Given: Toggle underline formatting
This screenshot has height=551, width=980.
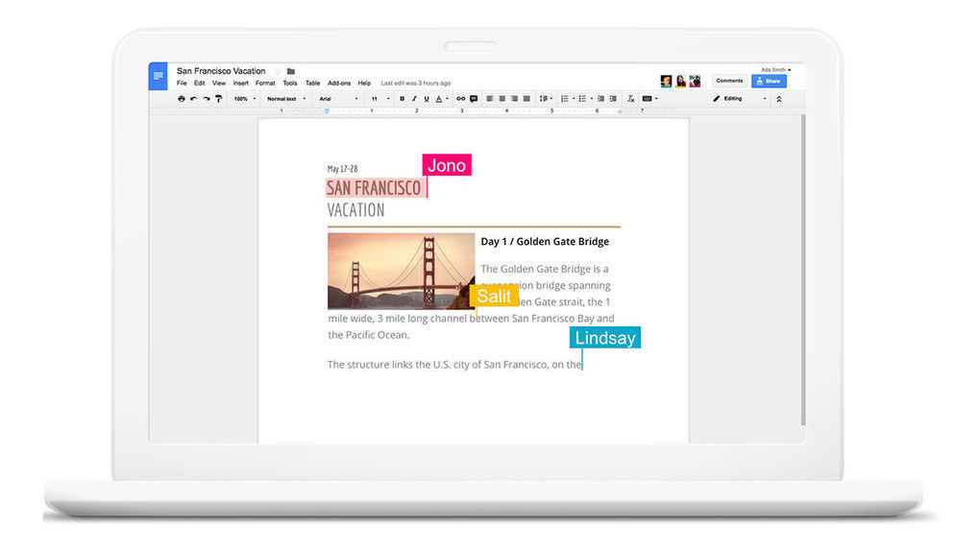Looking at the screenshot, I should click(x=426, y=99).
